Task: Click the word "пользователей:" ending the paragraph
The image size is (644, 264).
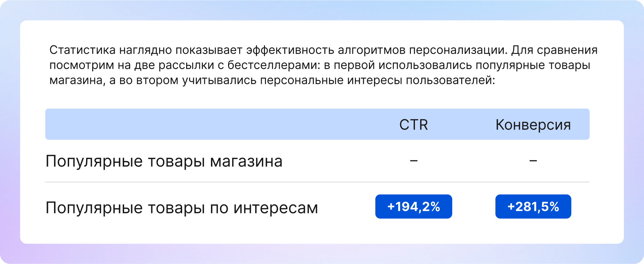Action: [450, 81]
